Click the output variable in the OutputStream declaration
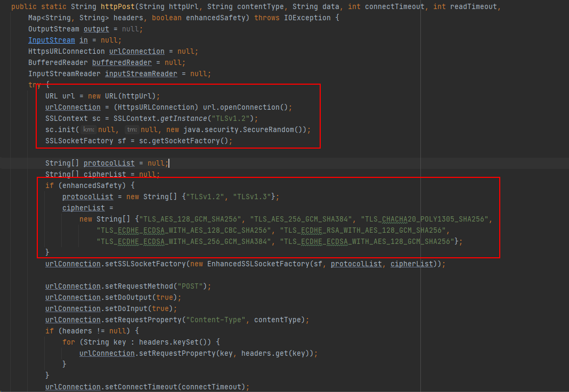The image size is (569, 392). (96, 29)
